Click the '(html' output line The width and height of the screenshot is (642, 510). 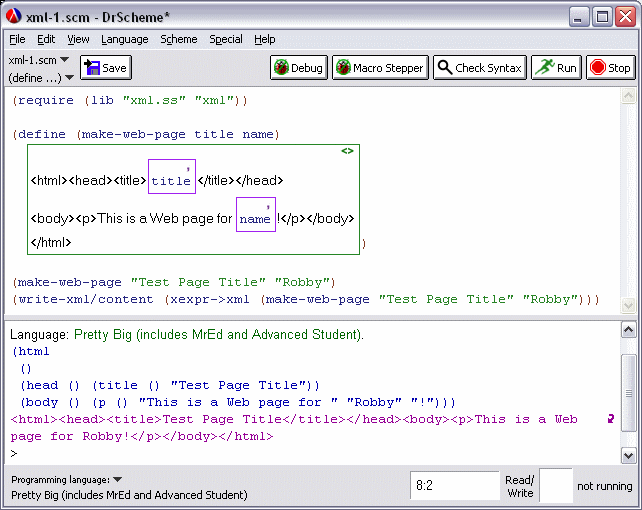coord(31,352)
